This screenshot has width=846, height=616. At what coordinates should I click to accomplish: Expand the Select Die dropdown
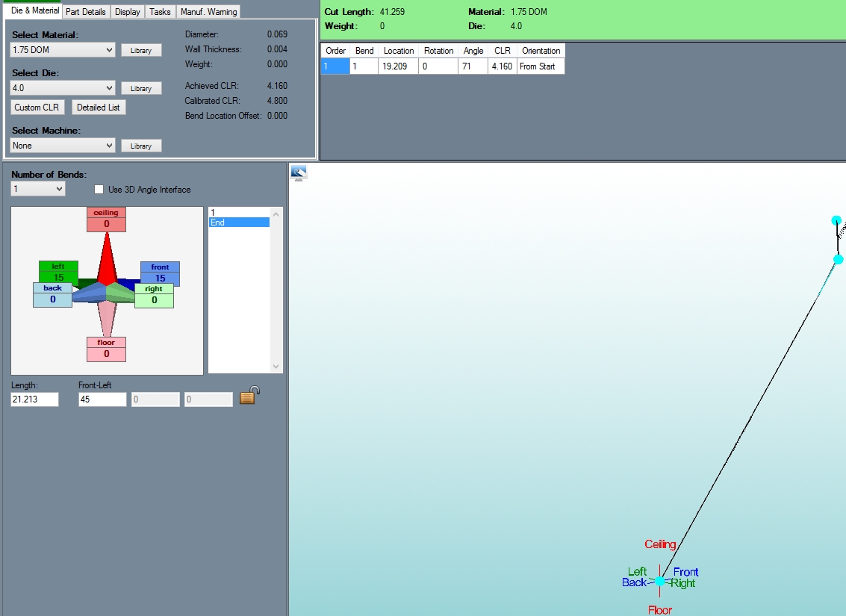coord(63,88)
